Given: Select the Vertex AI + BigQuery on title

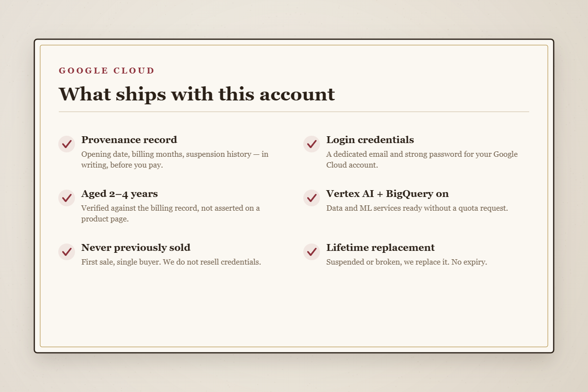Looking at the screenshot, I should tap(388, 194).
